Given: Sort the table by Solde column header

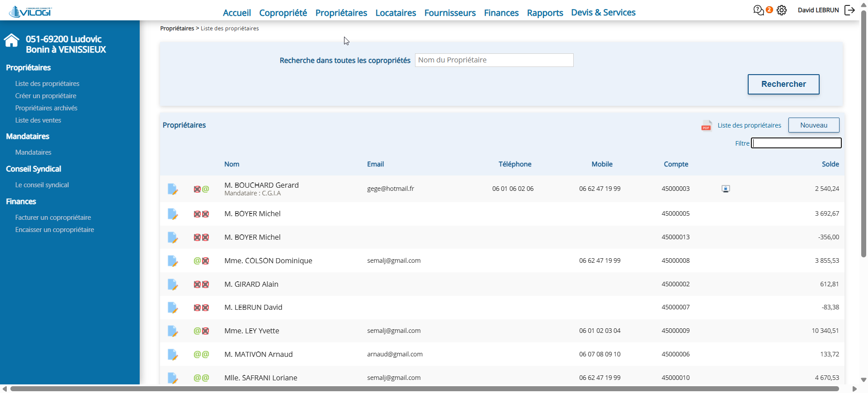Looking at the screenshot, I should click(830, 164).
